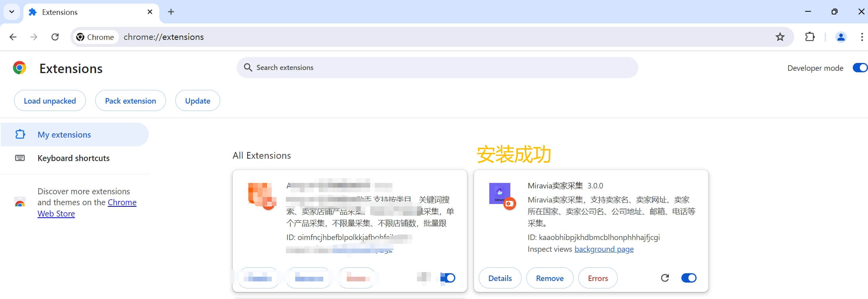Click the orange pixelated extension icon
This screenshot has width=868, height=299.
click(262, 195)
